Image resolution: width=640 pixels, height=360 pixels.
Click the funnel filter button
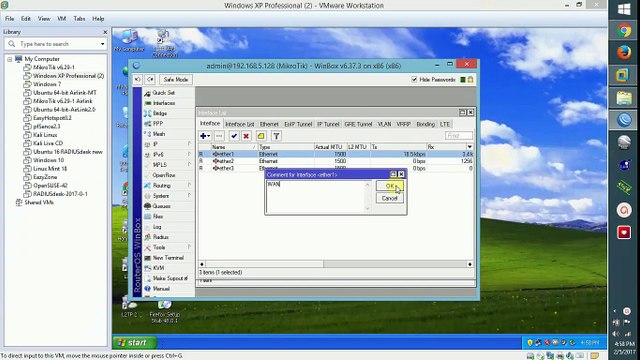coord(276,136)
